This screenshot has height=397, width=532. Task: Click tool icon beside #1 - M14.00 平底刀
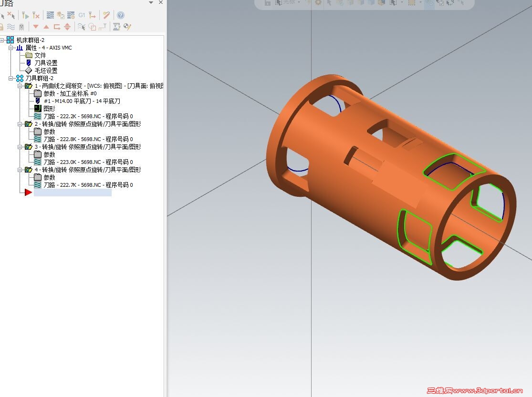tap(38, 101)
